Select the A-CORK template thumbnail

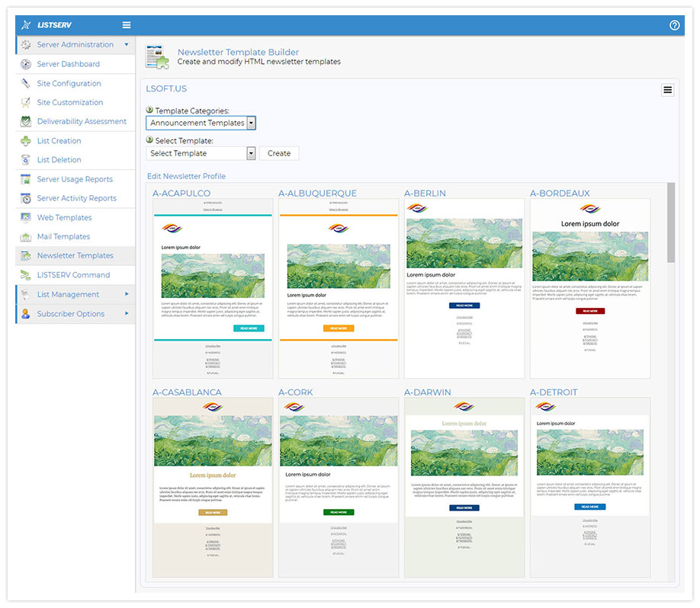339,488
